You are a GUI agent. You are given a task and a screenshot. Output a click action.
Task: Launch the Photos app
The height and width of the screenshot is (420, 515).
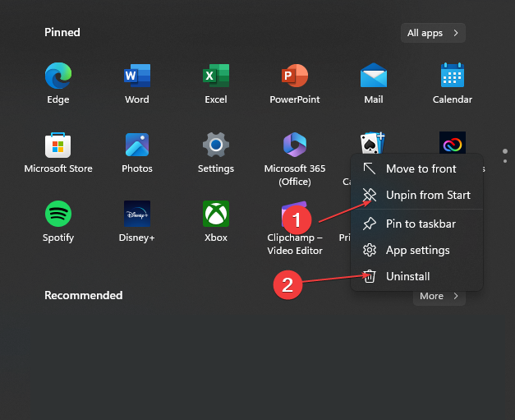pos(136,145)
